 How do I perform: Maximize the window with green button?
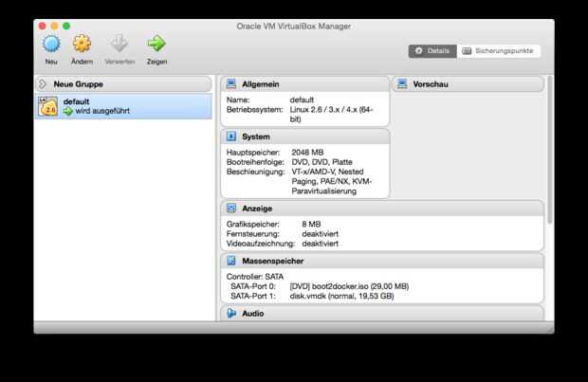pos(66,26)
